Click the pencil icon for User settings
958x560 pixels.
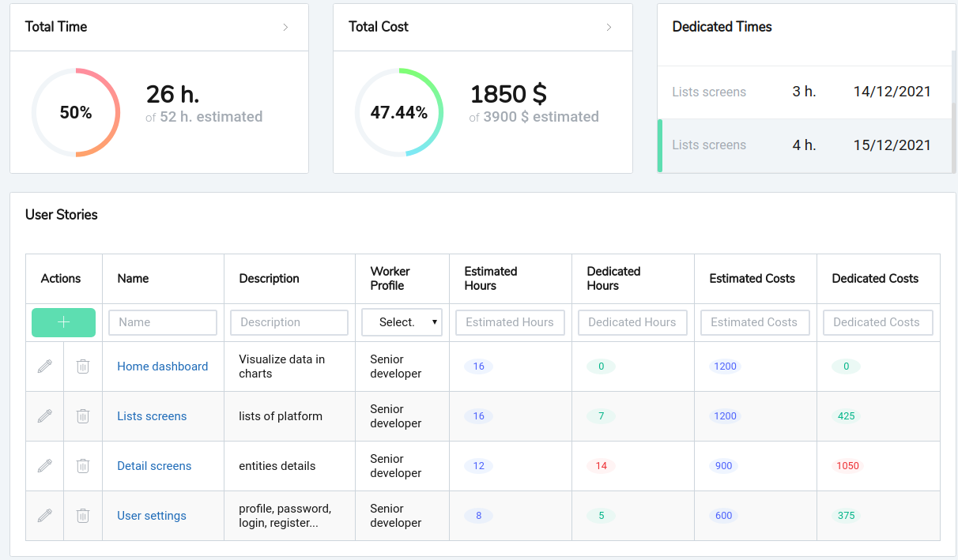click(x=45, y=516)
